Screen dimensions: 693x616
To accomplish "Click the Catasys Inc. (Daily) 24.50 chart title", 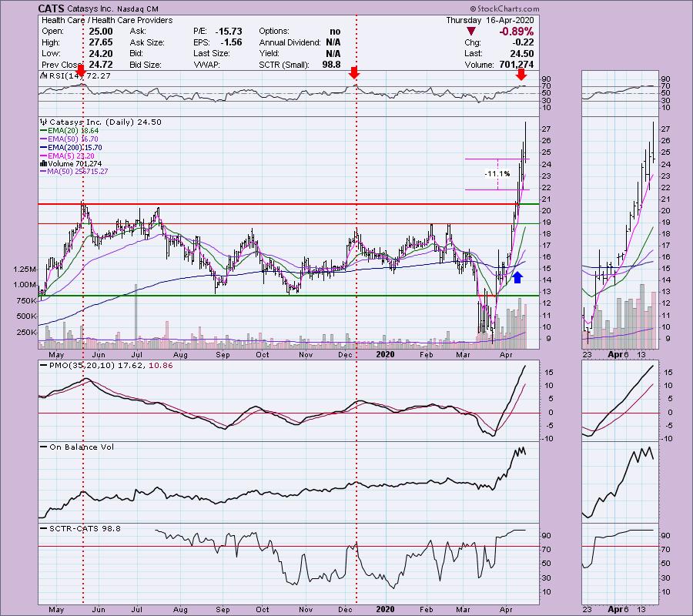I will pos(105,122).
